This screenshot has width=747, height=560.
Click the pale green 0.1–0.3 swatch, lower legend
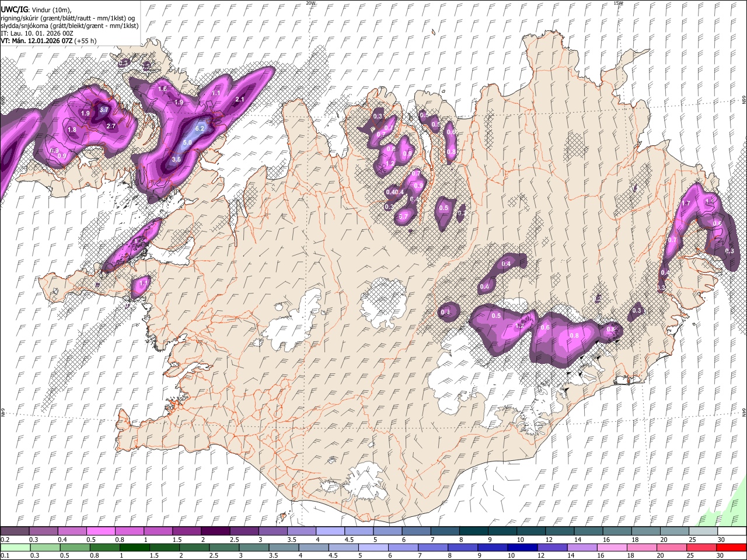coord(15,547)
